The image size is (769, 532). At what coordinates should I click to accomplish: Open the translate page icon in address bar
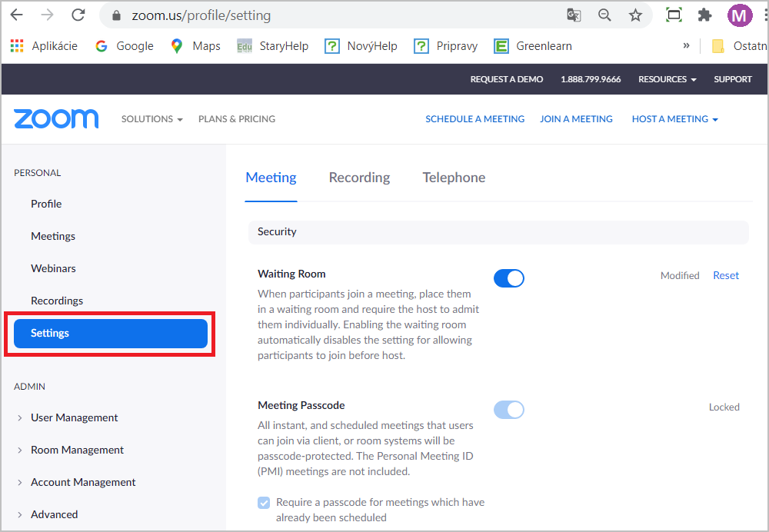pyautogui.click(x=574, y=15)
